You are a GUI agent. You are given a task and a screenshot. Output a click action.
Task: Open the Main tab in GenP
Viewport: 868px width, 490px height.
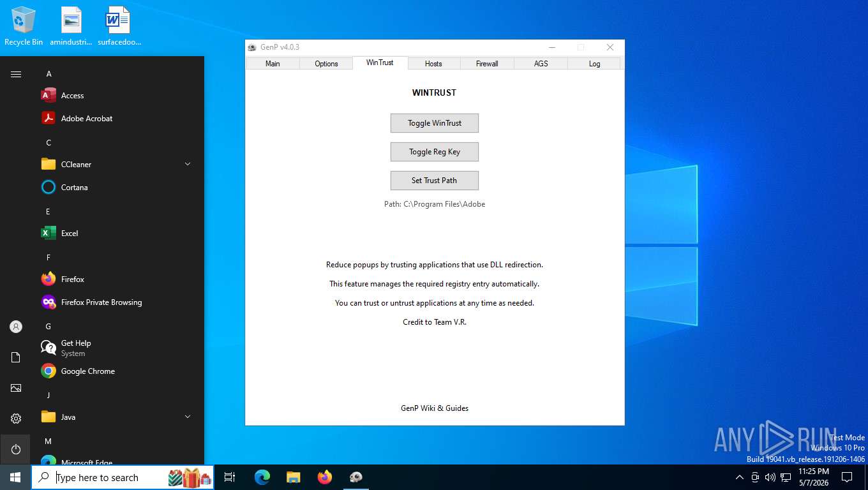pos(273,63)
